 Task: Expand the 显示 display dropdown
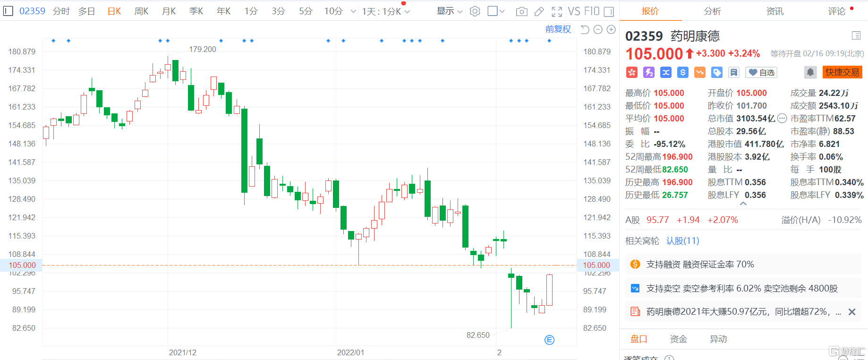pos(450,11)
